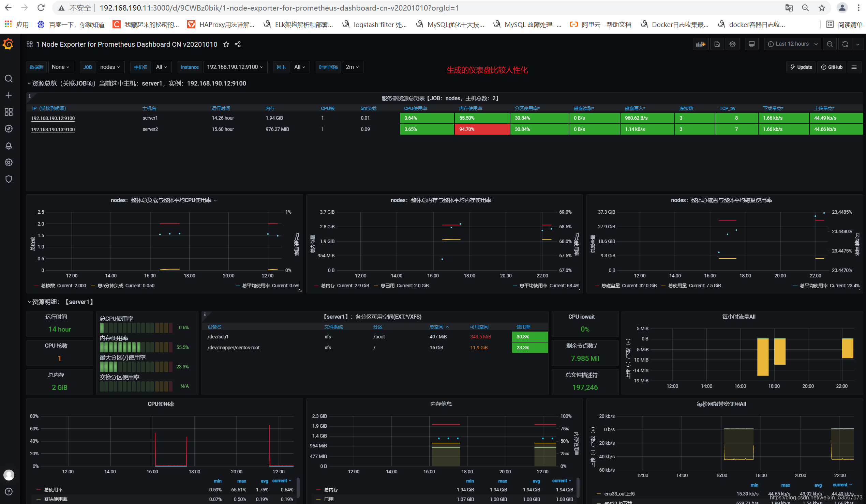Sort by 运行时间 column header
866x504 pixels.
pos(221,108)
